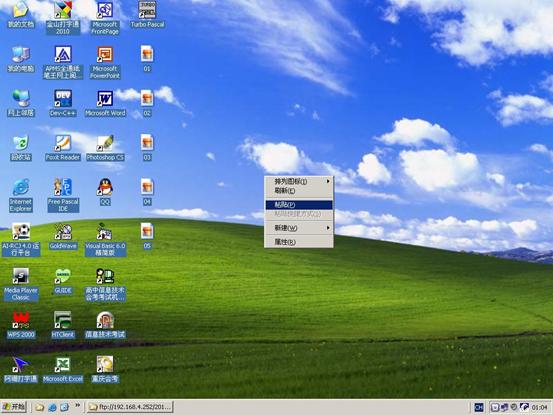553x415 pixels.
Task: Click the Show Desktop Quick Launch icon
Action: coord(64,408)
